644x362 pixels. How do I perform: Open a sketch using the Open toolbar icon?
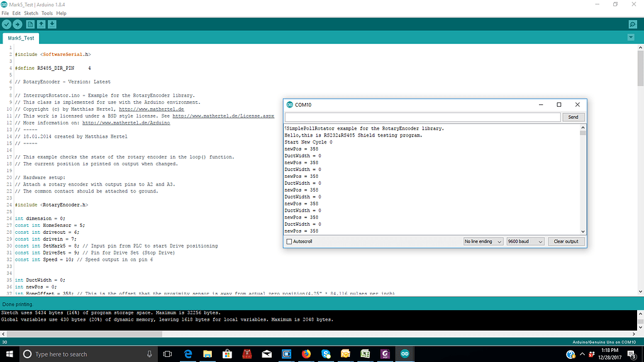[42, 24]
